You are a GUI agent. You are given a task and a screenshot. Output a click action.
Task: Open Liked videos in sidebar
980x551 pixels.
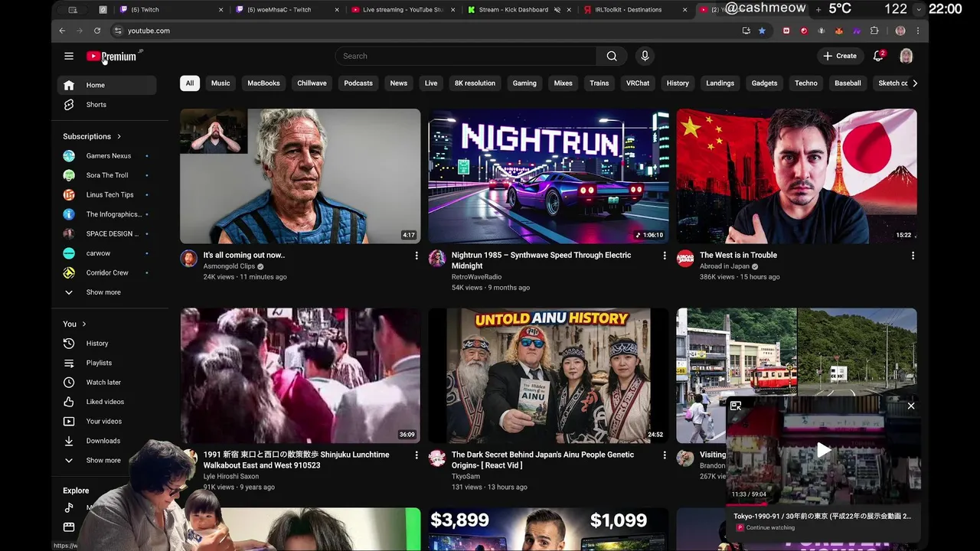coord(107,402)
